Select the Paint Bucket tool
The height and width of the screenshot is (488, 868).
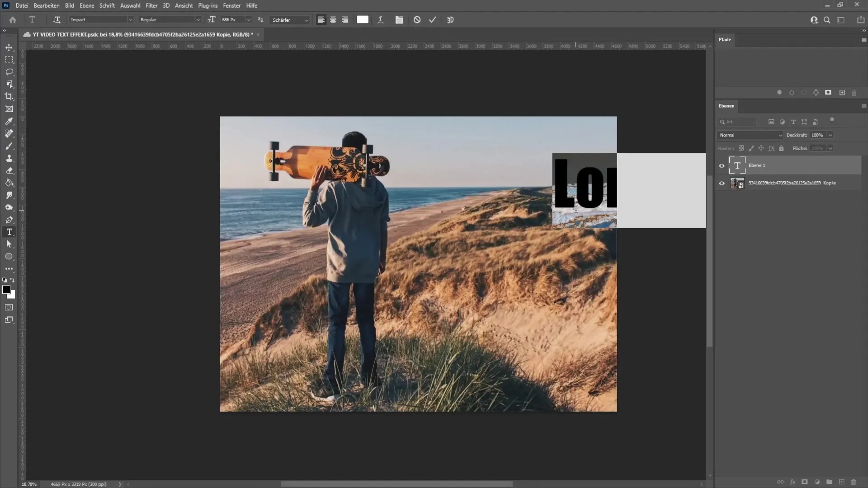(9, 183)
